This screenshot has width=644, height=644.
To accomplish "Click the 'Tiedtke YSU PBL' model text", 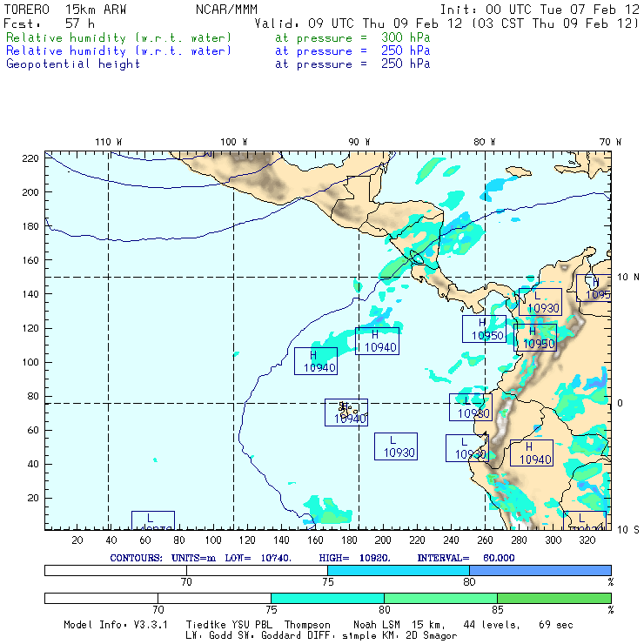I will [x=229, y=625].
